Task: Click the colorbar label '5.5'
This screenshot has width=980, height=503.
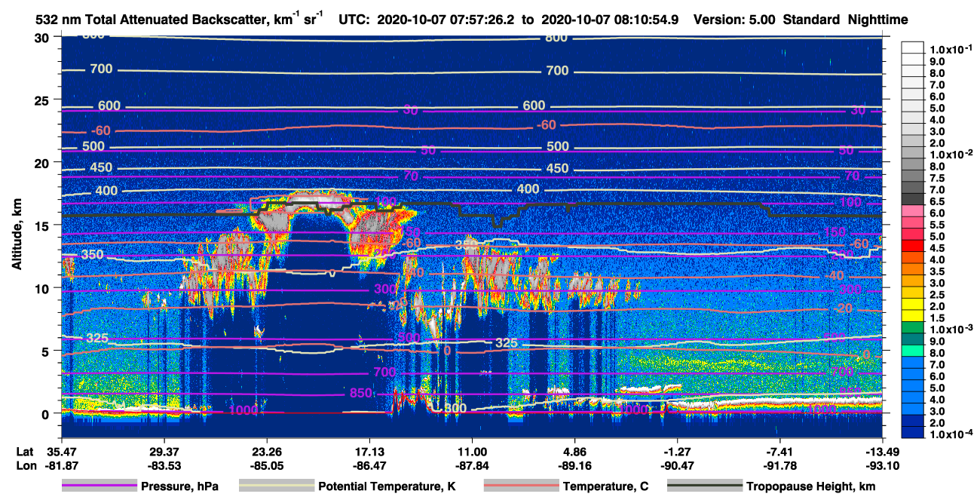Action: [936, 225]
